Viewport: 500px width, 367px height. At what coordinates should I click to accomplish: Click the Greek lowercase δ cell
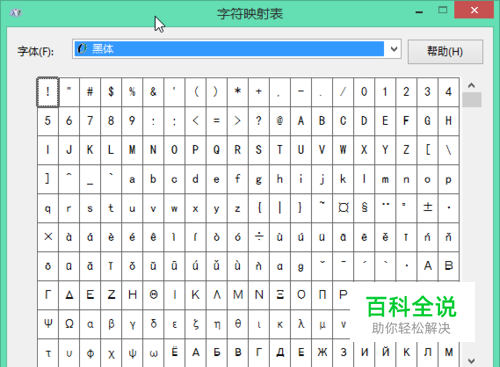153,324
